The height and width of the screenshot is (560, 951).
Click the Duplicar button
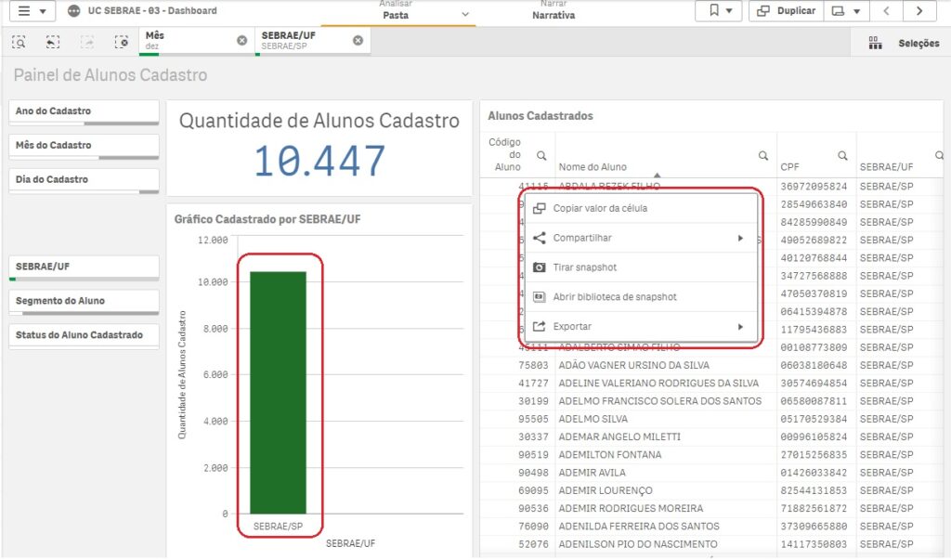point(787,11)
